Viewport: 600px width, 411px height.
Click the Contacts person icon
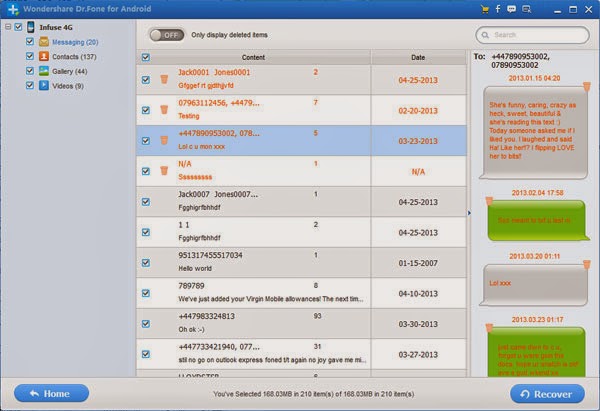44,56
